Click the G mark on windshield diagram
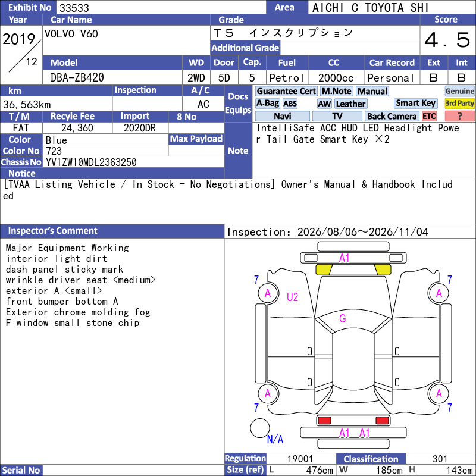476x476 pixels. click(x=343, y=318)
